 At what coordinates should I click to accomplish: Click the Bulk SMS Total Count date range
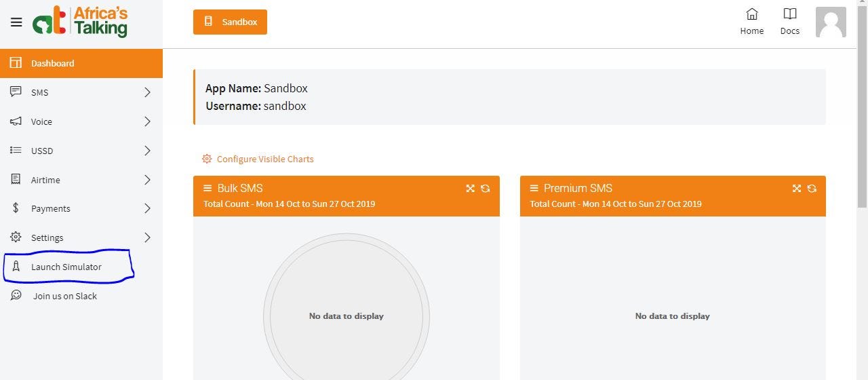(289, 204)
